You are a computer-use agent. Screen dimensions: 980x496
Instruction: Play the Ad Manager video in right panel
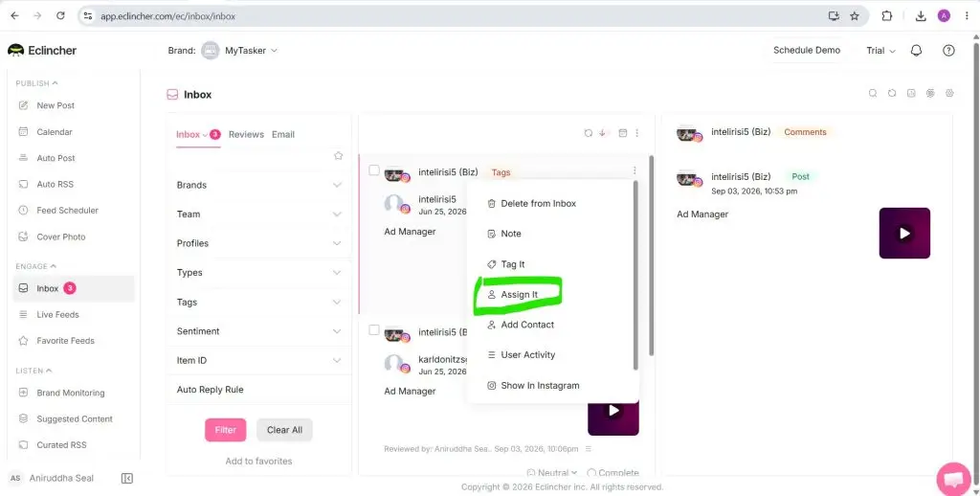(x=904, y=234)
